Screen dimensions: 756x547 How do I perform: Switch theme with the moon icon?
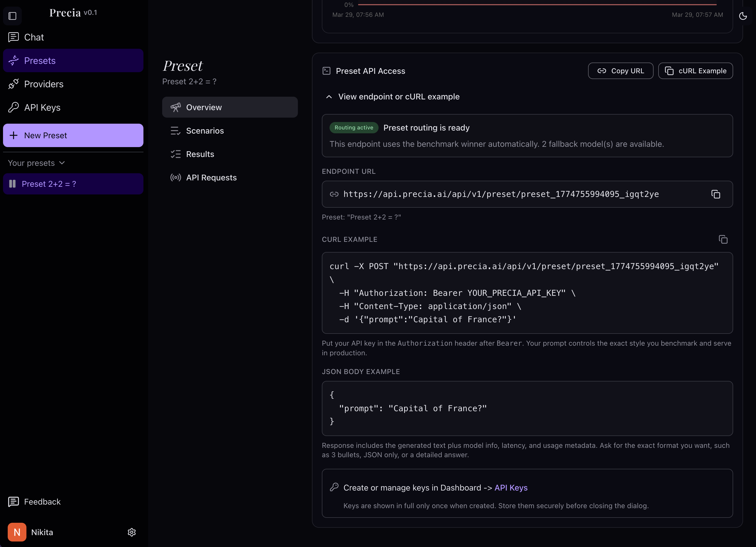click(x=743, y=16)
